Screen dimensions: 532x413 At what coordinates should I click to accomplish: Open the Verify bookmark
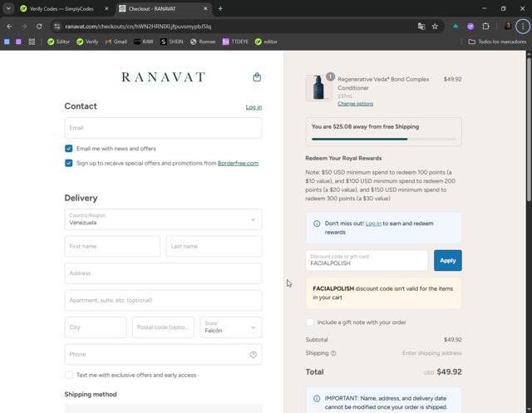pyautogui.click(x=87, y=42)
